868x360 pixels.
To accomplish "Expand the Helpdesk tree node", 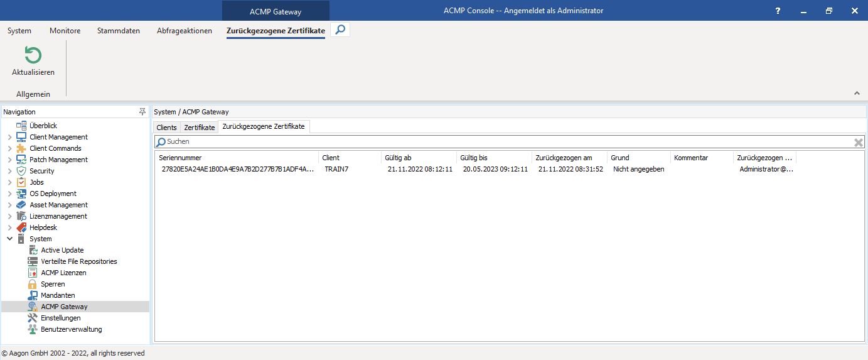I will click(9, 227).
